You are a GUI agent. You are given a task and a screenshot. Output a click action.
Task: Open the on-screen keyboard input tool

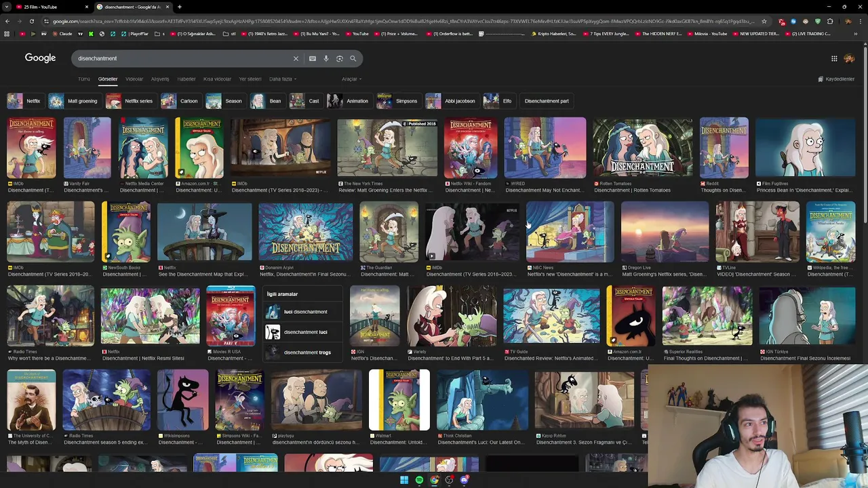[x=313, y=58]
